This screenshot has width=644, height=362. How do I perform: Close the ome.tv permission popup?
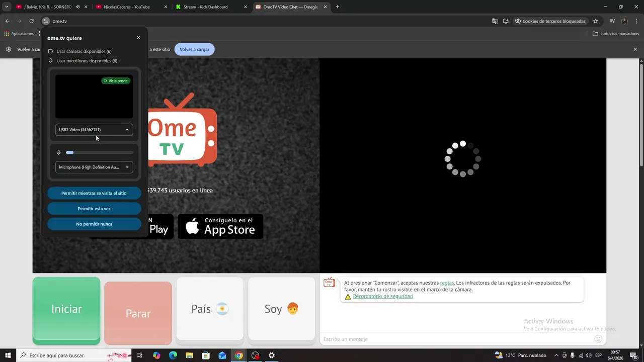(138, 38)
